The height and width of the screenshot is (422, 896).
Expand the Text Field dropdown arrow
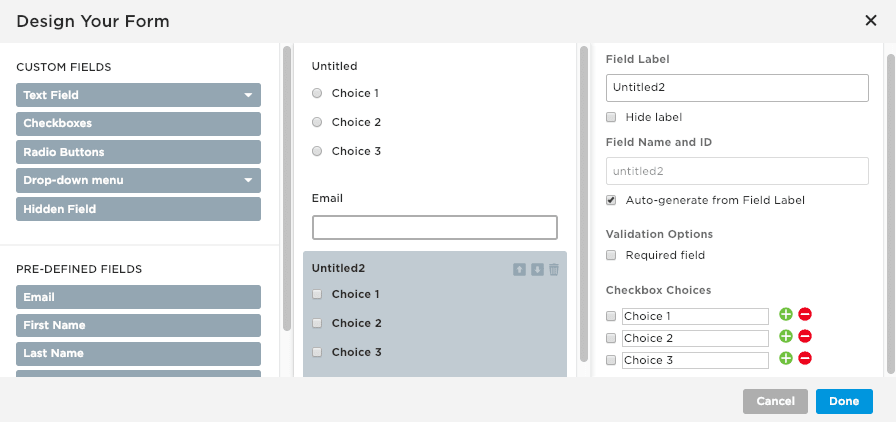pos(247,96)
